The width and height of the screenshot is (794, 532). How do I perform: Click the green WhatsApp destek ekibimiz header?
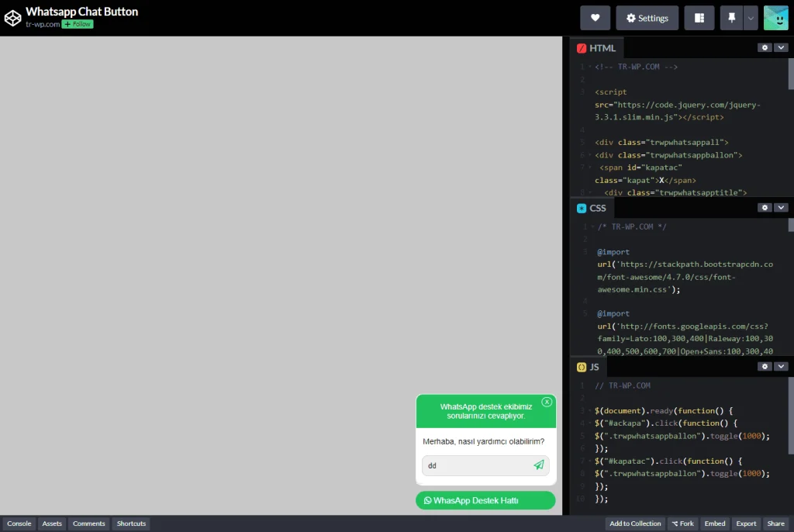pyautogui.click(x=485, y=411)
